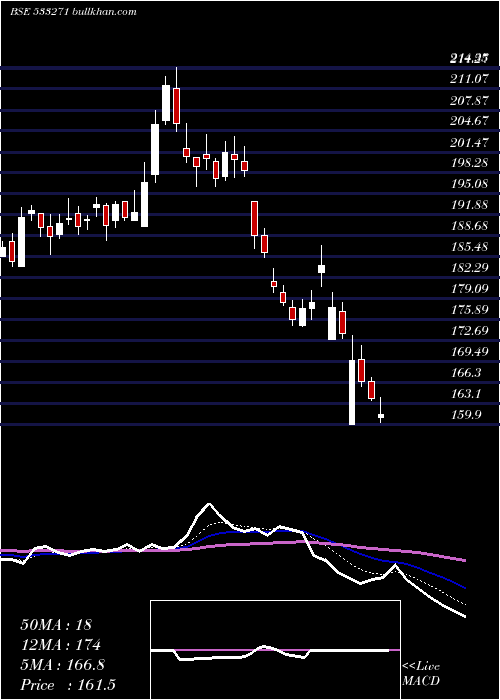This screenshot has height=700, width=500.
Task: Select the 204.67 price level label
Action: point(469,121)
